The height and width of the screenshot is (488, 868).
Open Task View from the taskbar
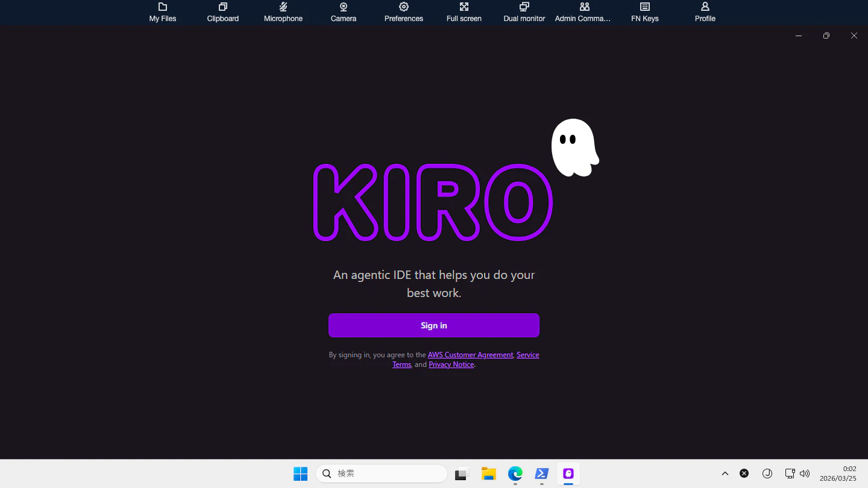(x=462, y=474)
